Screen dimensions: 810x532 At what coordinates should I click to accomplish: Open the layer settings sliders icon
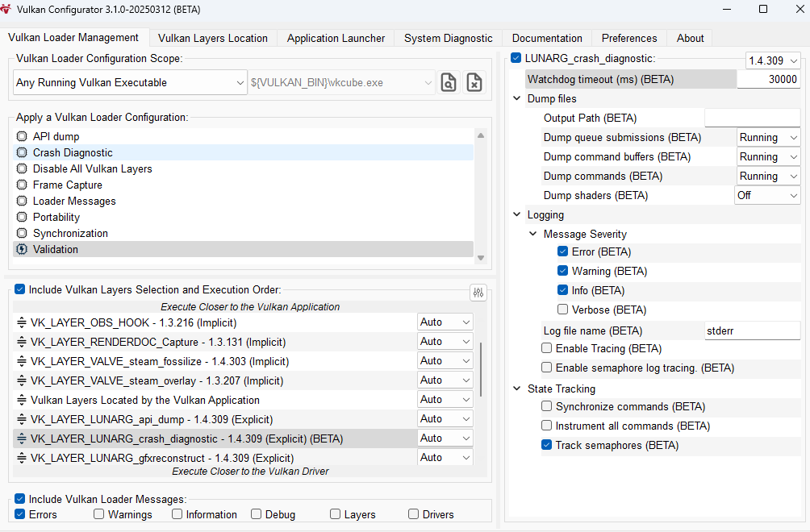pos(478,293)
